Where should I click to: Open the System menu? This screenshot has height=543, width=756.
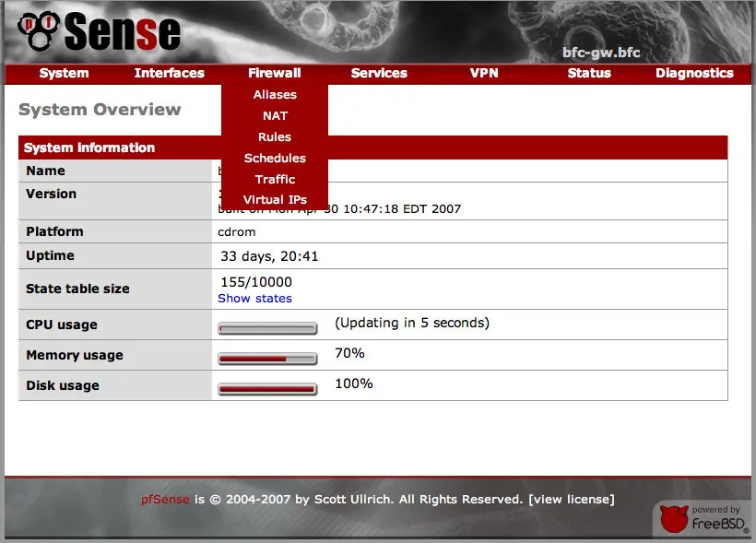64,73
